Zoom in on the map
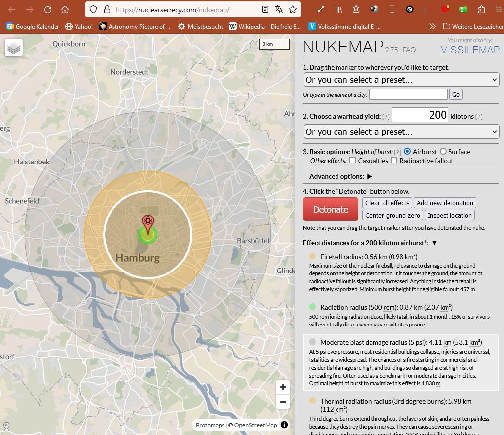Screen dimensions: 504x435 [283, 387]
